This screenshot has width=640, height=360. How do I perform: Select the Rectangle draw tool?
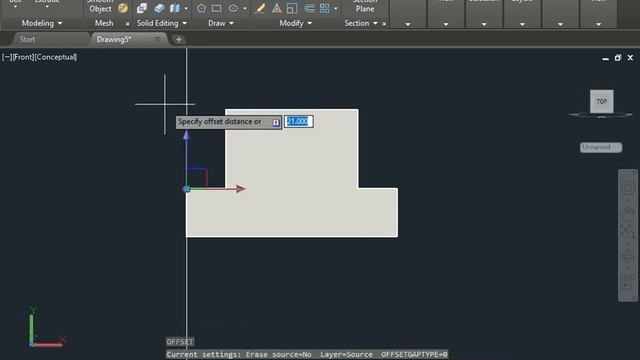[217, 8]
